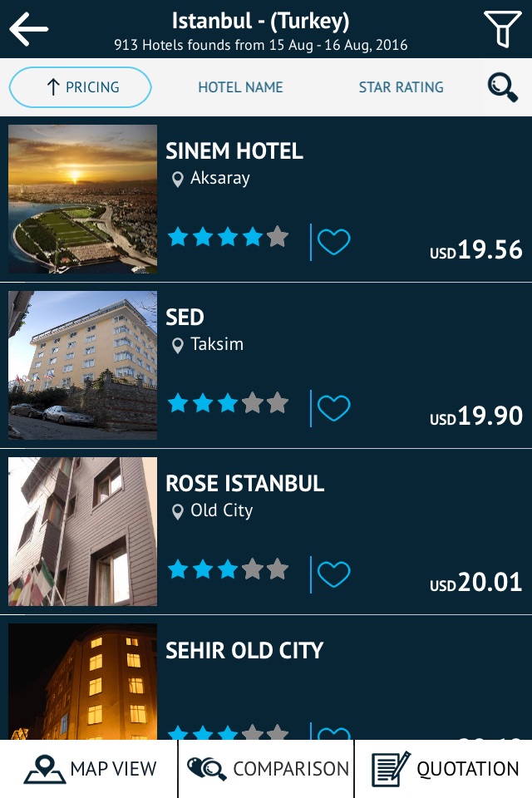The width and height of the screenshot is (532, 798).
Task: Favorite Sinem Hotel with heart icon
Action: tap(334, 242)
